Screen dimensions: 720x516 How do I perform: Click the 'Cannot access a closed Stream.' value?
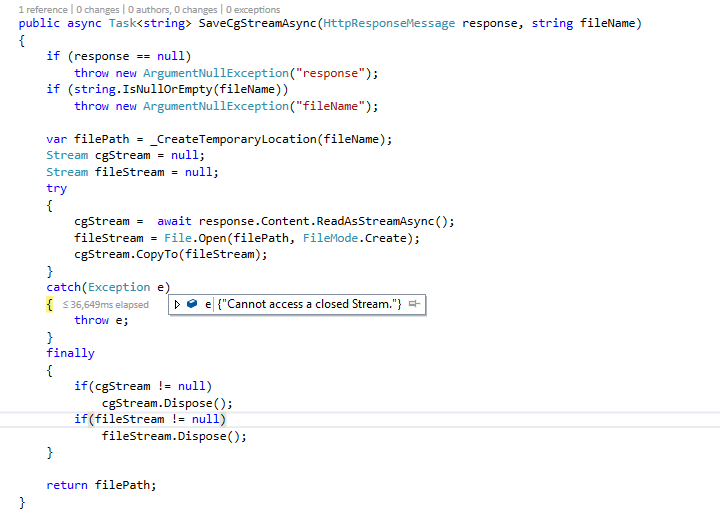click(309, 304)
